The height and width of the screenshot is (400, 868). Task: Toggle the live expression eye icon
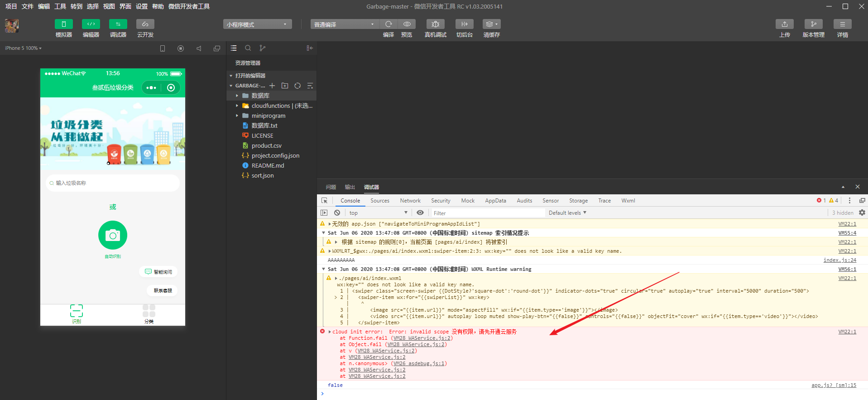(420, 212)
